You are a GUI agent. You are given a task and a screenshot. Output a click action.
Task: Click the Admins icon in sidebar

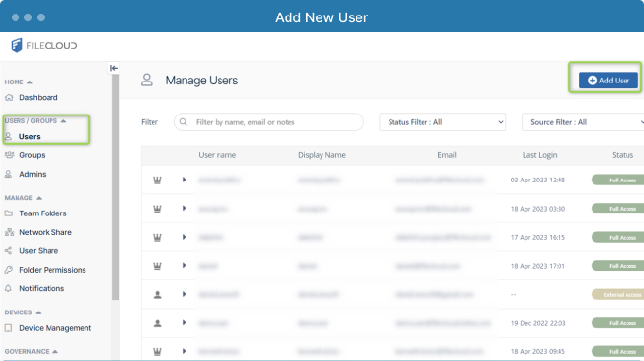(8, 174)
